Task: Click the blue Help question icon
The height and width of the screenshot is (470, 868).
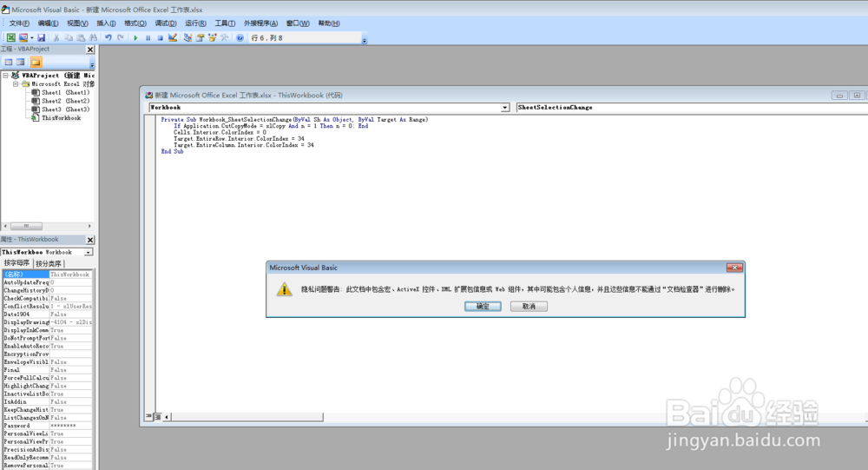Action: 240,37
